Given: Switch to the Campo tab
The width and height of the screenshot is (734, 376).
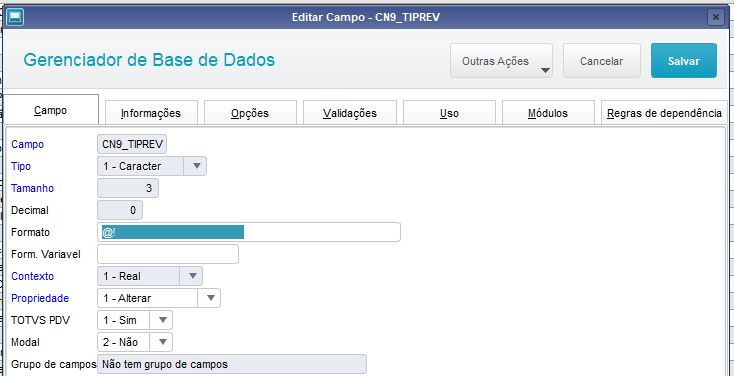Looking at the screenshot, I should coord(51,110).
